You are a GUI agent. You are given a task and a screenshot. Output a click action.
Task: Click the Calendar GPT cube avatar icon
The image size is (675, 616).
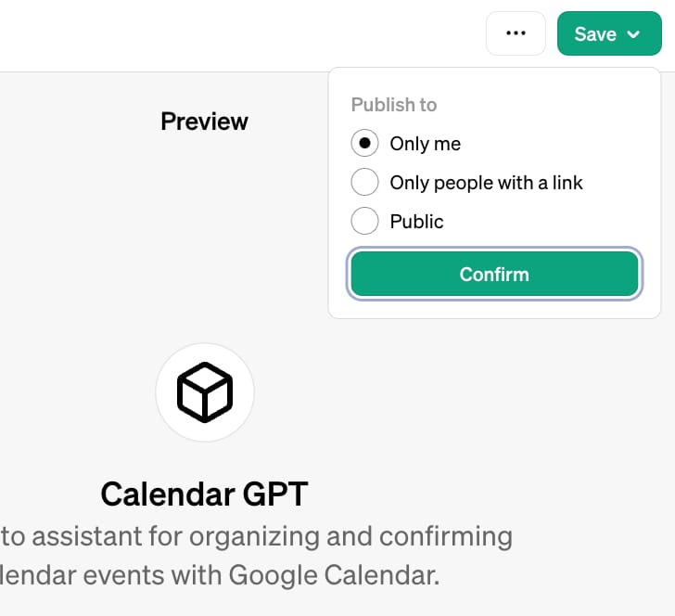point(204,392)
